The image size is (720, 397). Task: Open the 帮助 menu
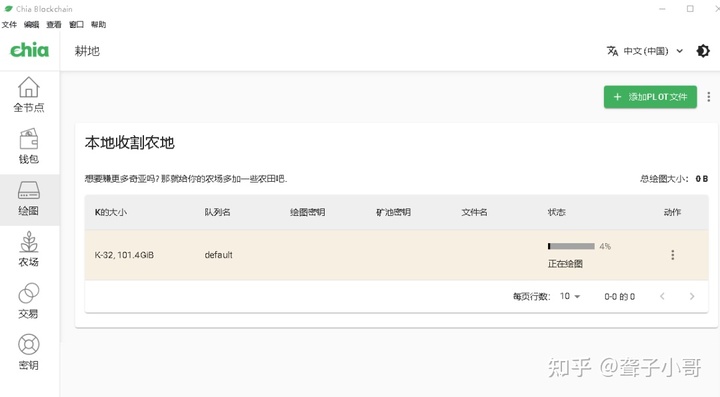point(98,24)
